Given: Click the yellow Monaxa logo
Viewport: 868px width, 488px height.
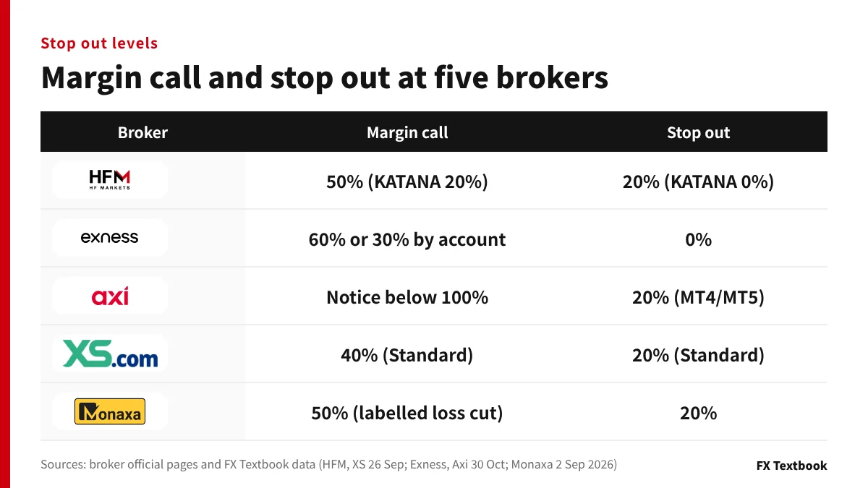Looking at the screenshot, I should (x=110, y=411).
